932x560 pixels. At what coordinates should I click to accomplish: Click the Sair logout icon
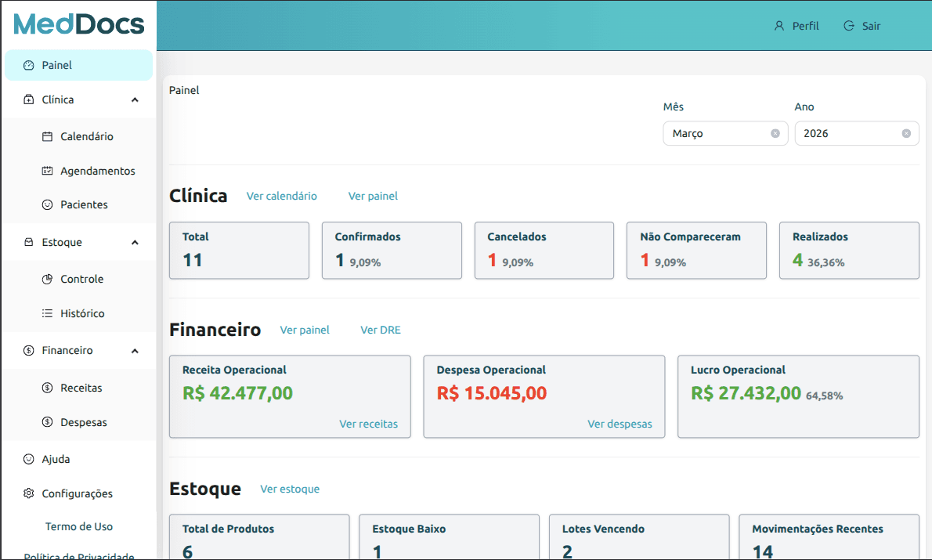pyautogui.click(x=848, y=26)
